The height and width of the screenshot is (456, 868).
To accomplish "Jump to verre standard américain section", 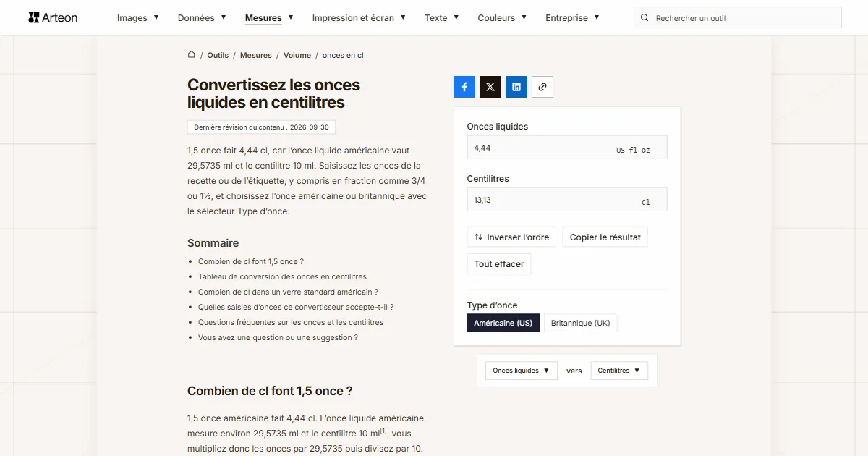I will [288, 292].
